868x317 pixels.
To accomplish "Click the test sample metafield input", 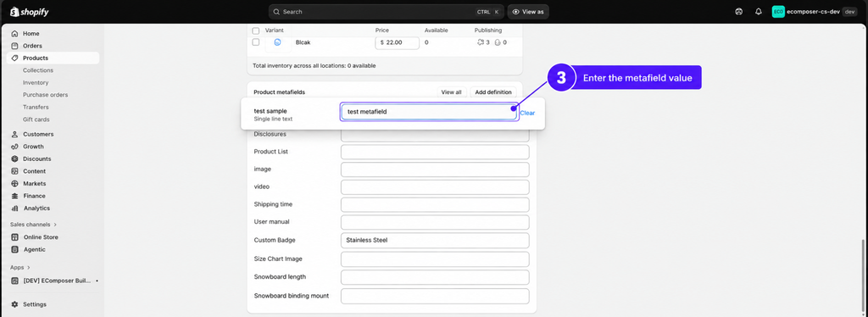I will [429, 112].
